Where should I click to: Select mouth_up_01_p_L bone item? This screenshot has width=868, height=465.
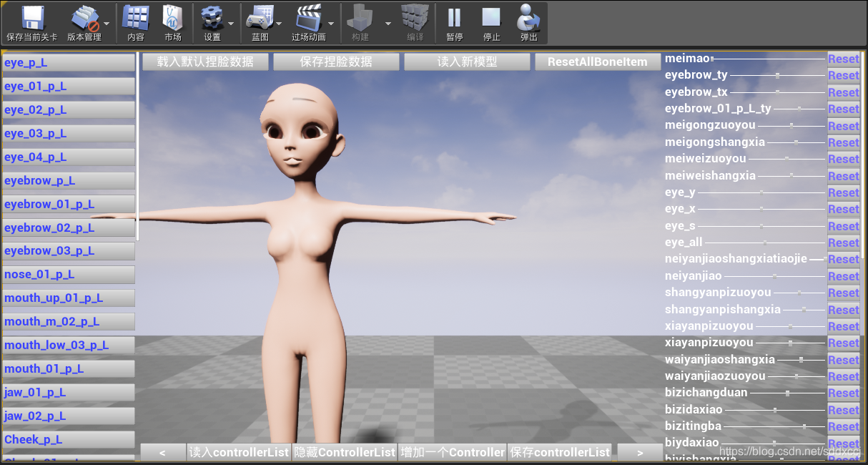(69, 298)
